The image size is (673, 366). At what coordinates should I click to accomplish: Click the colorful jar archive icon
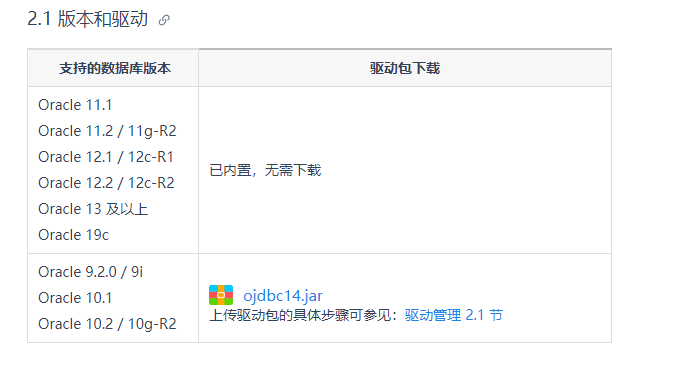pos(221,295)
